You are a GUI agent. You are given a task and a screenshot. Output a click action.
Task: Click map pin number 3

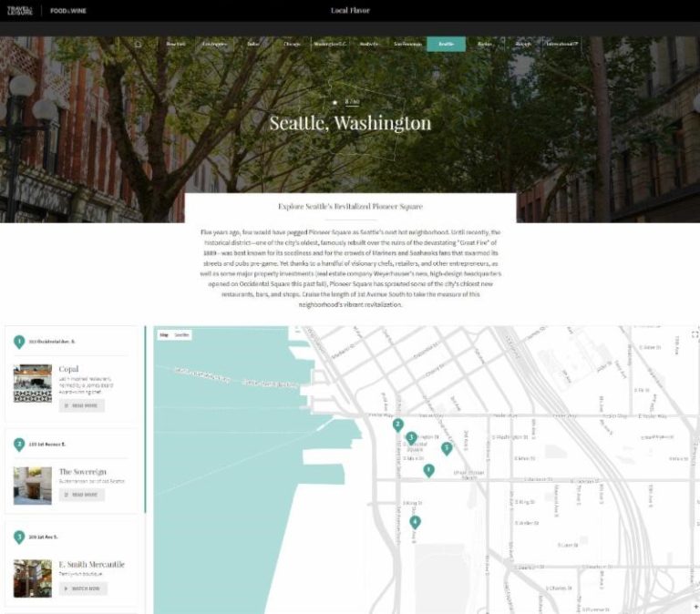pyautogui.click(x=411, y=438)
